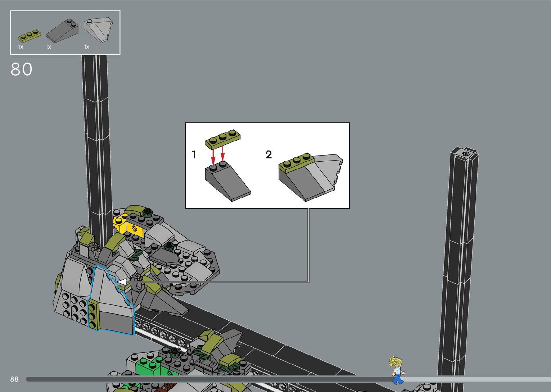Click the minifigure progress marker

(x=397, y=370)
